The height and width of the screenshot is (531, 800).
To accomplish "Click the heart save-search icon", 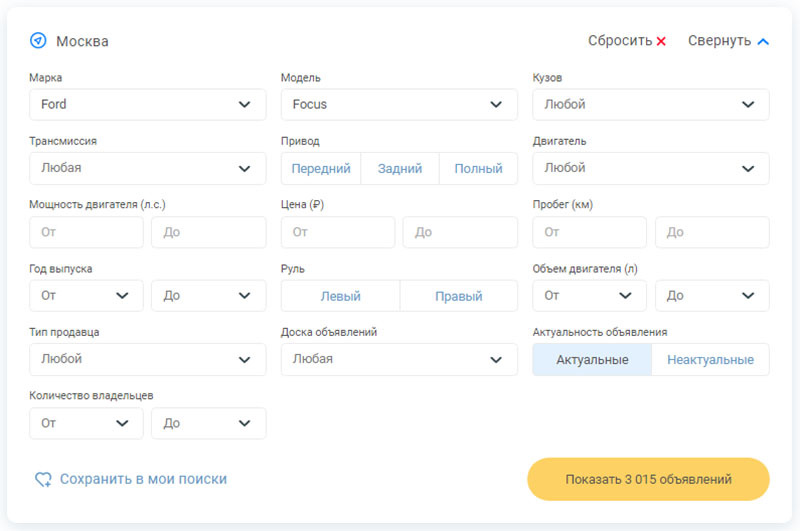I will pos(43,480).
